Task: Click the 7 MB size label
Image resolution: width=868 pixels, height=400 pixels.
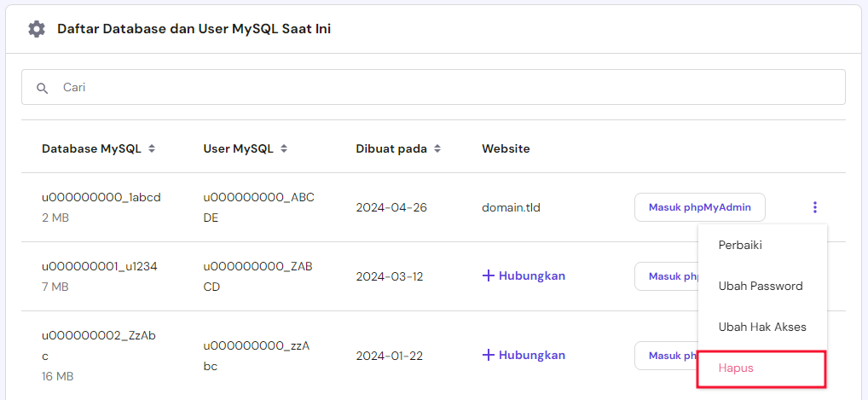Action: pyautogui.click(x=55, y=287)
